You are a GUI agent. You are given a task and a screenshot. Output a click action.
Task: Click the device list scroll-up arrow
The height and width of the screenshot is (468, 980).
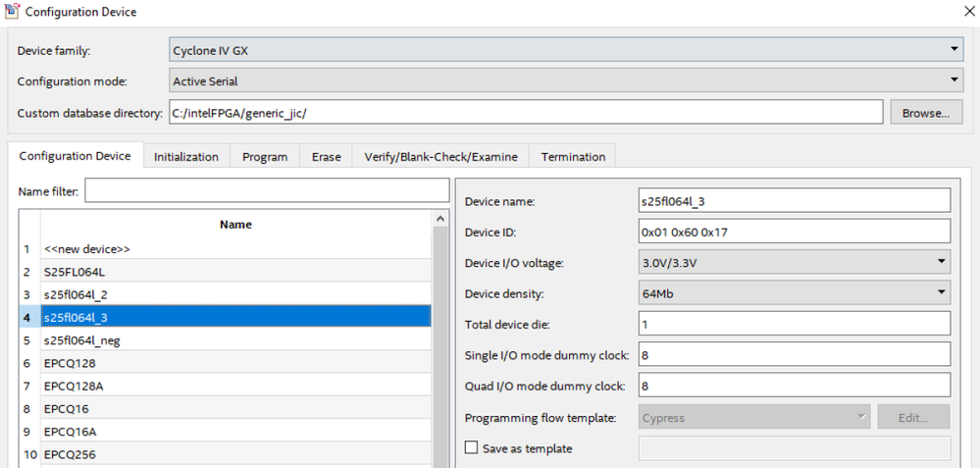pos(439,220)
